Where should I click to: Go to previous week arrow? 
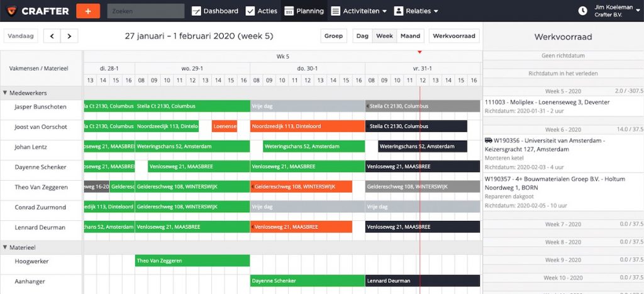click(52, 36)
